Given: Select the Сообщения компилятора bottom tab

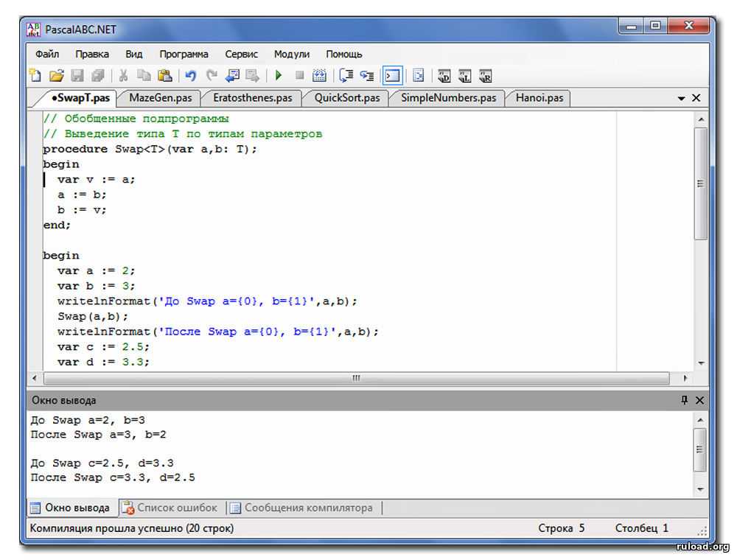Looking at the screenshot, I should tap(302, 508).
